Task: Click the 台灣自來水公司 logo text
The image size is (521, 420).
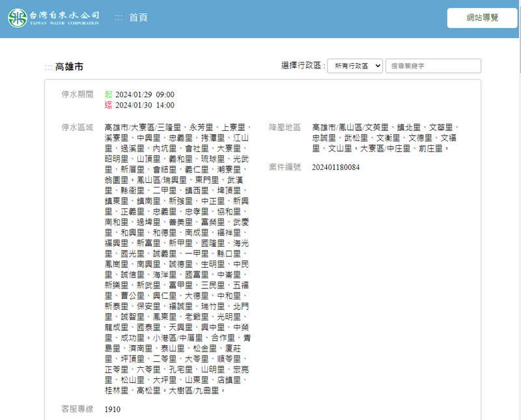Action: coord(64,15)
